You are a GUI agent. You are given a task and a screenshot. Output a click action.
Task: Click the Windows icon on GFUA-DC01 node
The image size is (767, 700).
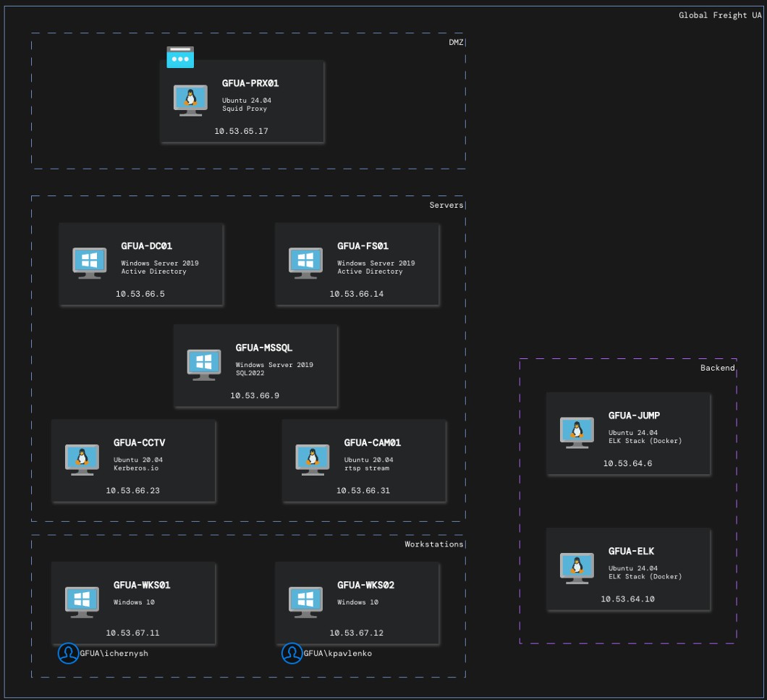click(90, 263)
